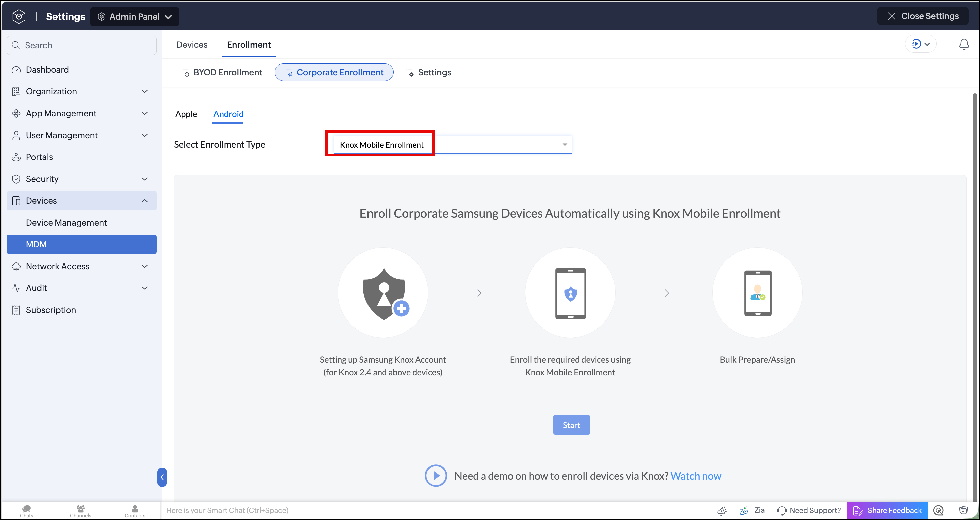The width and height of the screenshot is (980, 520).
Task: Click the megaphone announcements icon
Action: click(722, 511)
